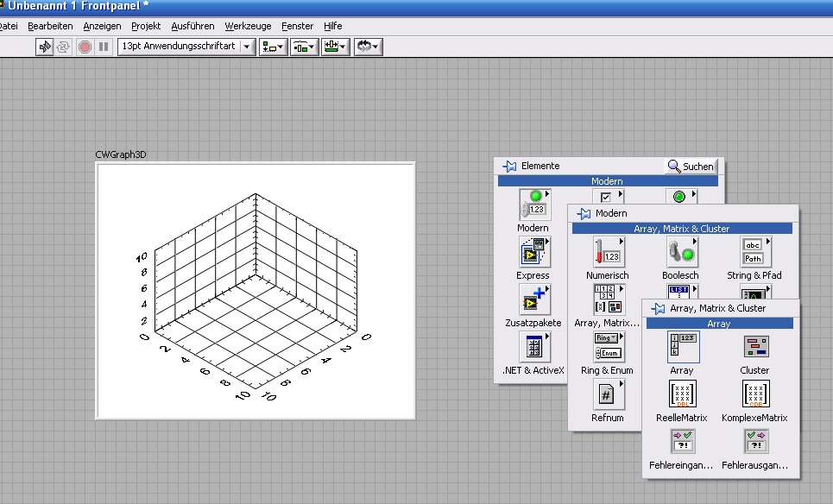Click the CWGraph3D 3D plot area
This screenshot has width=833, height=504.
(256, 291)
